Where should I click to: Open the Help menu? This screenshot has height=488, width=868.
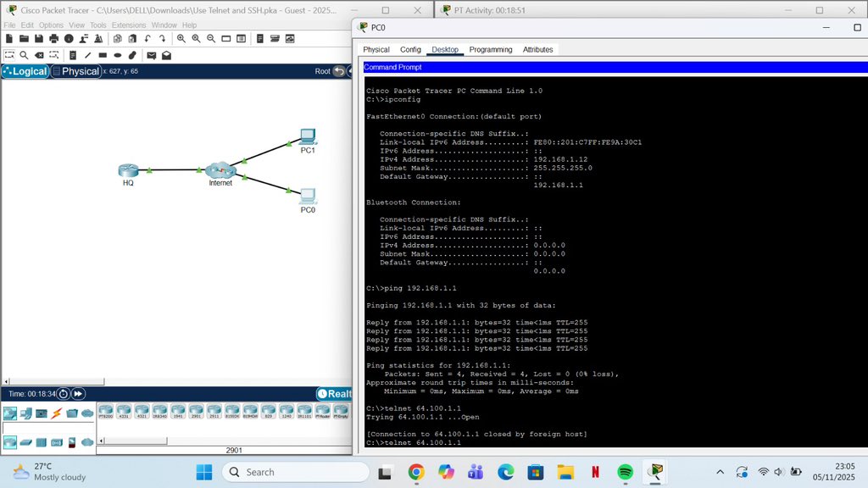pyautogui.click(x=189, y=25)
